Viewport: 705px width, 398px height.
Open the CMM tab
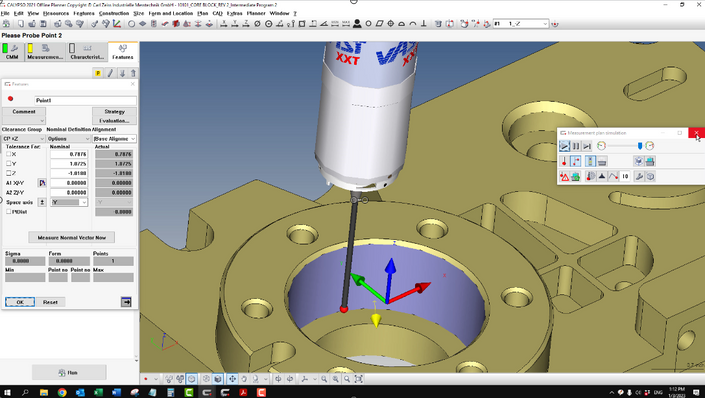pos(12,51)
